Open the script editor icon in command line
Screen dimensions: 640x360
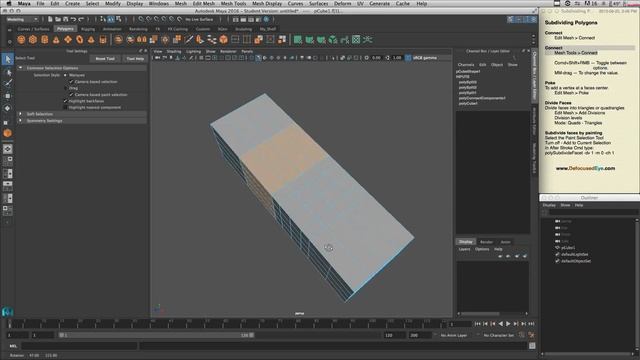pos(532,346)
